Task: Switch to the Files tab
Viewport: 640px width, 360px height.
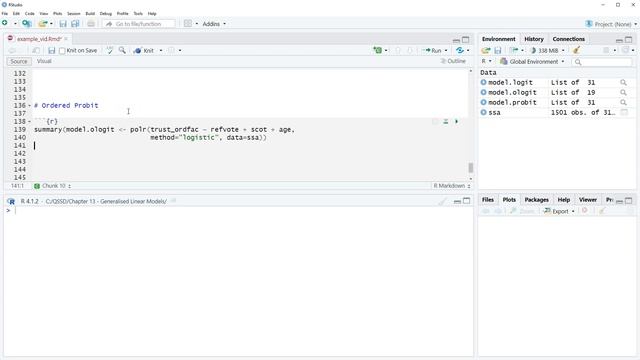Action: pyautogui.click(x=488, y=200)
